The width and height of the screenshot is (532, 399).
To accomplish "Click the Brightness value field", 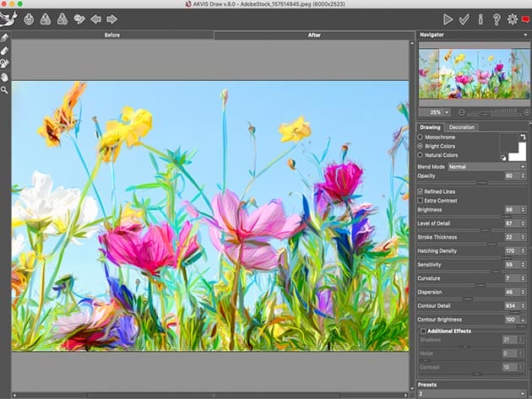I will 509,209.
